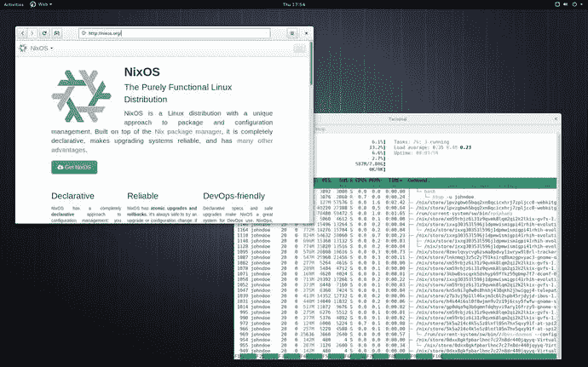588x367 pixels.
Task: Click the Reliable section heading
Action: [142, 196]
